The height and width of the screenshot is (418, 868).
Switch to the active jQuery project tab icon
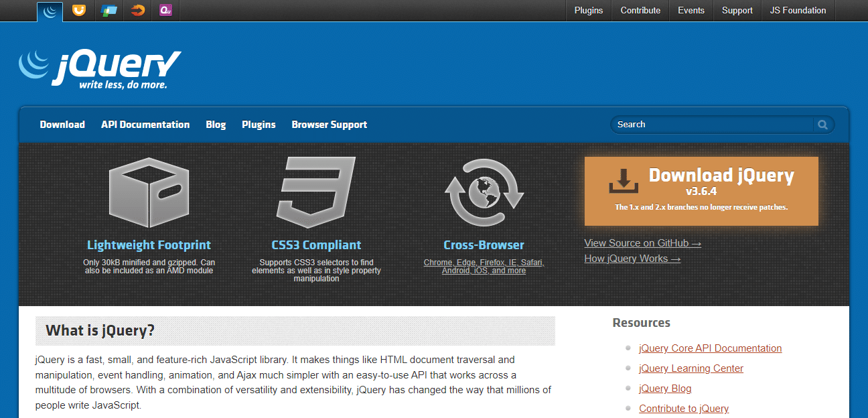(x=49, y=10)
